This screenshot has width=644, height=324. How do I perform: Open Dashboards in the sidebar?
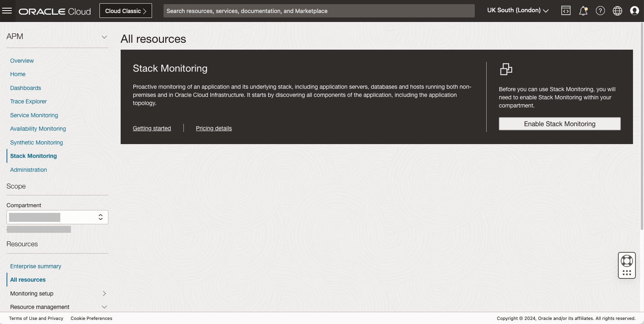(x=26, y=88)
